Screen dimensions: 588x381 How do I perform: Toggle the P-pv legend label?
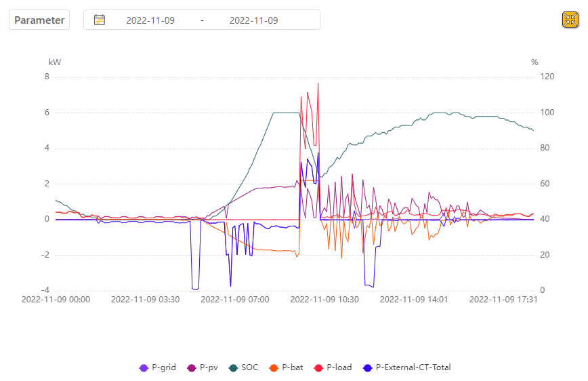pyautogui.click(x=209, y=367)
